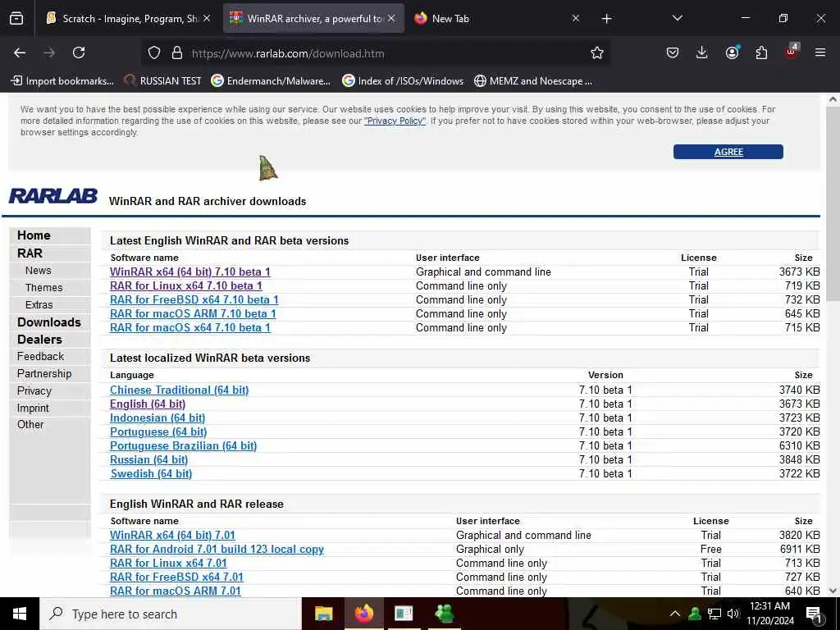This screenshot has height=630, width=840.
Task: Download RAR for macOS x64 7.10 beta 1
Action: (x=190, y=327)
